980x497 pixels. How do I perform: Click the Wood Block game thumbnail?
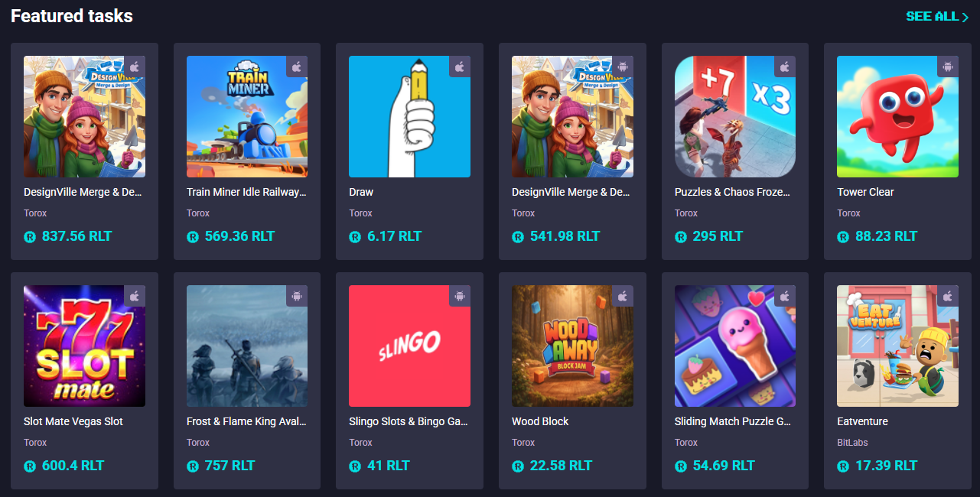pyautogui.click(x=572, y=346)
